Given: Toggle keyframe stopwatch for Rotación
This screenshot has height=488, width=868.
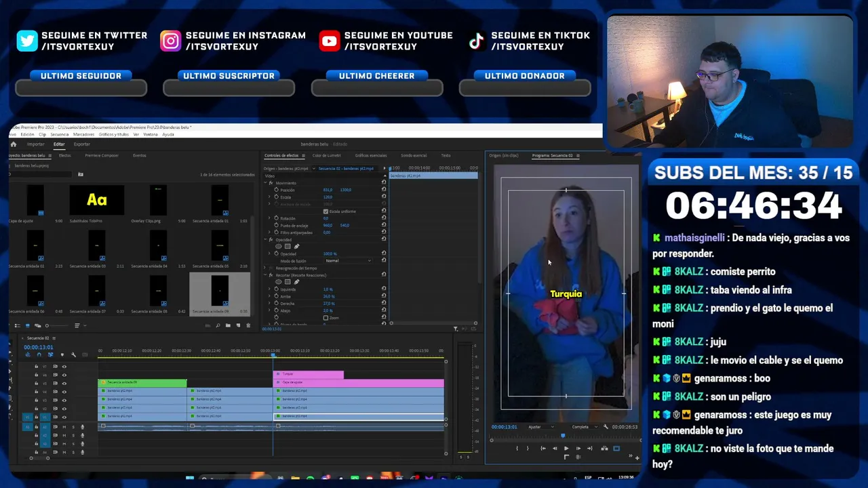Looking at the screenshot, I should pos(276,218).
